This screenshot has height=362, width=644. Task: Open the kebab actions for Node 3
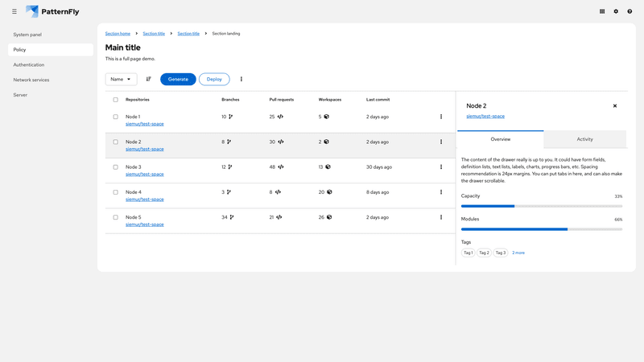[x=441, y=167]
